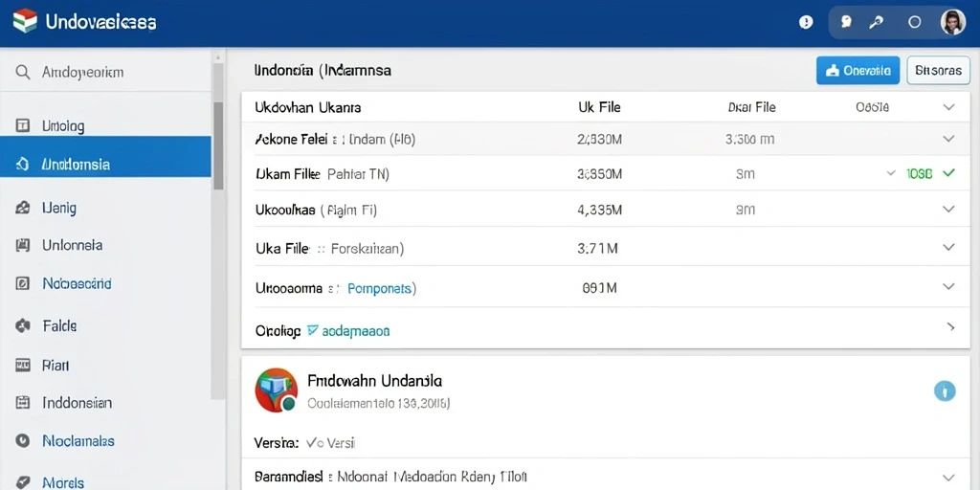Click Nlodanalas link in sidebar

coord(78,440)
